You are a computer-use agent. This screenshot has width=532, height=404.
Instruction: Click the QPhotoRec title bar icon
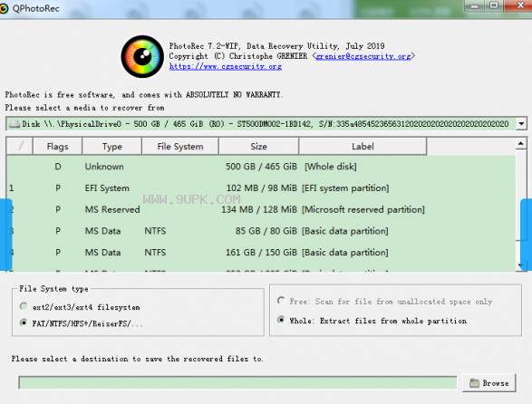4,8
